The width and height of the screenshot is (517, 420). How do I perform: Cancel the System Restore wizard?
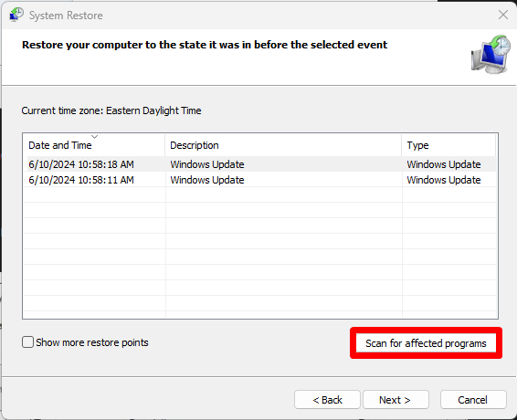click(473, 400)
